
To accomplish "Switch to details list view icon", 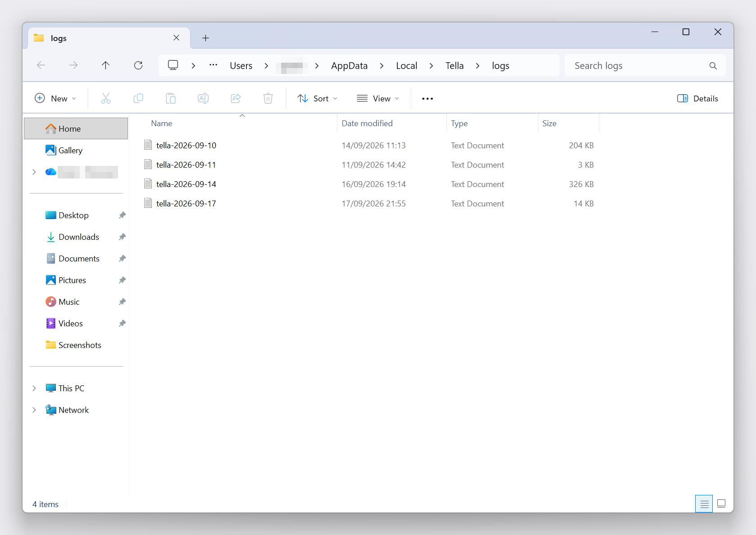I will [704, 504].
